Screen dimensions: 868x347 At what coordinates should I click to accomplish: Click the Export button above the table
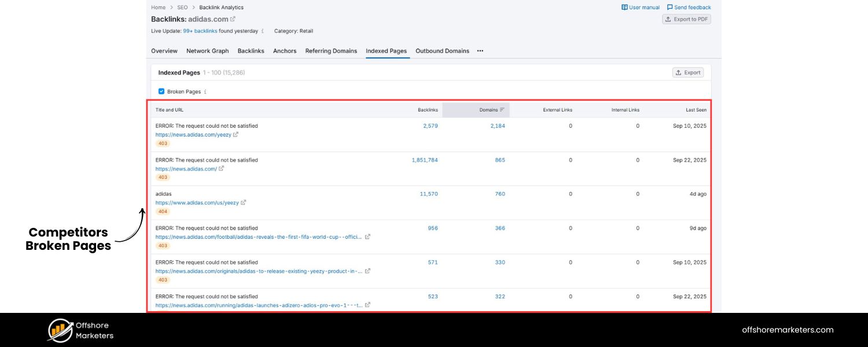[688, 72]
